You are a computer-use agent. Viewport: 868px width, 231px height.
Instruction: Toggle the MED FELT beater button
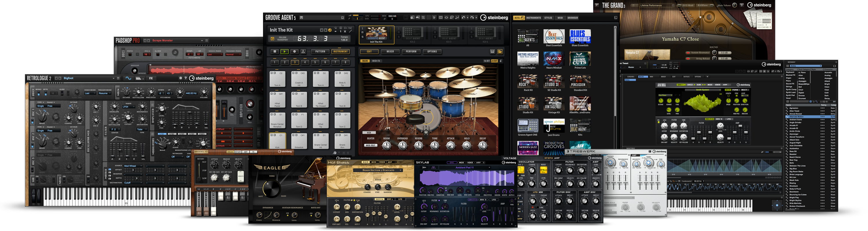click(x=370, y=145)
